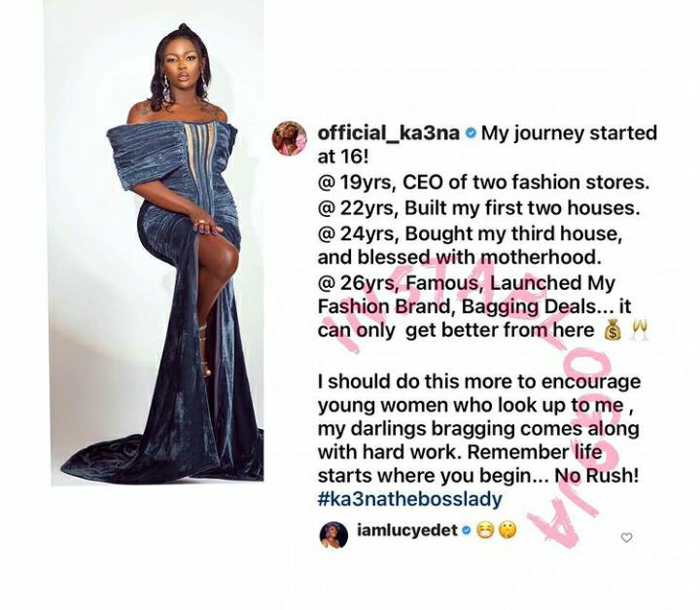
Task: Click the "My journey started at 16!" text
Action: coord(487,145)
